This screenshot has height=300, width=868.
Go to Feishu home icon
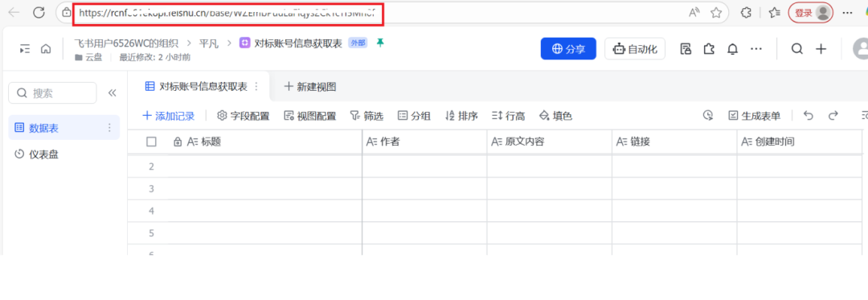46,49
